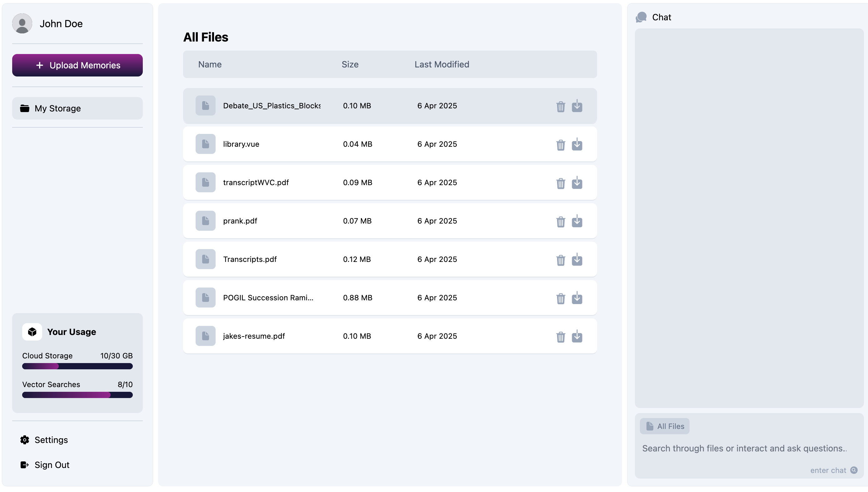868x492 pixels.
Task: Download Transcripts.pdf using its download icon
Action: [576, 259]
